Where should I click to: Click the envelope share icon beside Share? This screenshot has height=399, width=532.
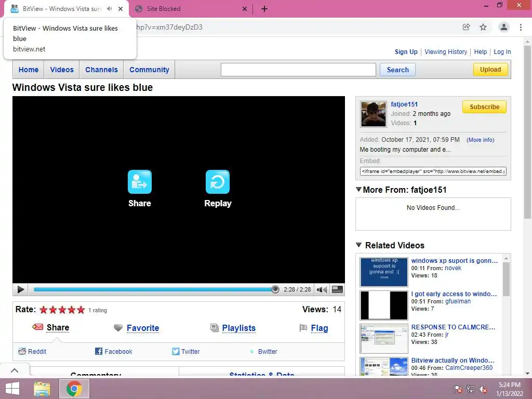(x=37, y=327)
